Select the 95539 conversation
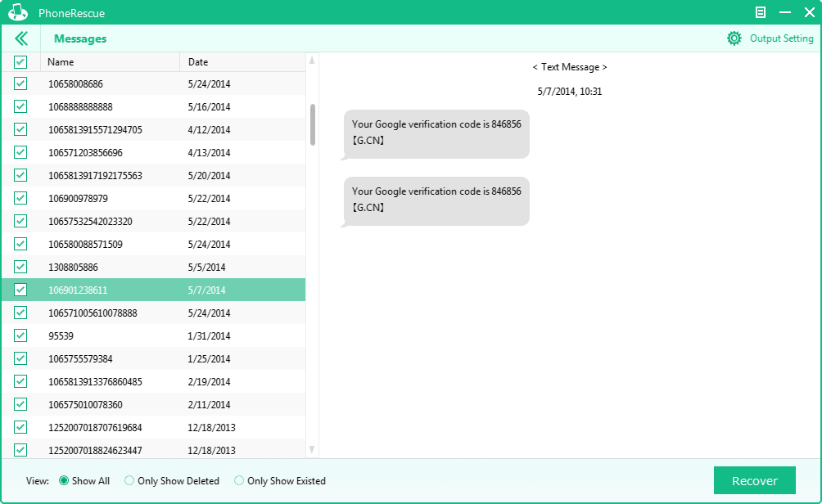The image size is (822, 504). (154, 335)
